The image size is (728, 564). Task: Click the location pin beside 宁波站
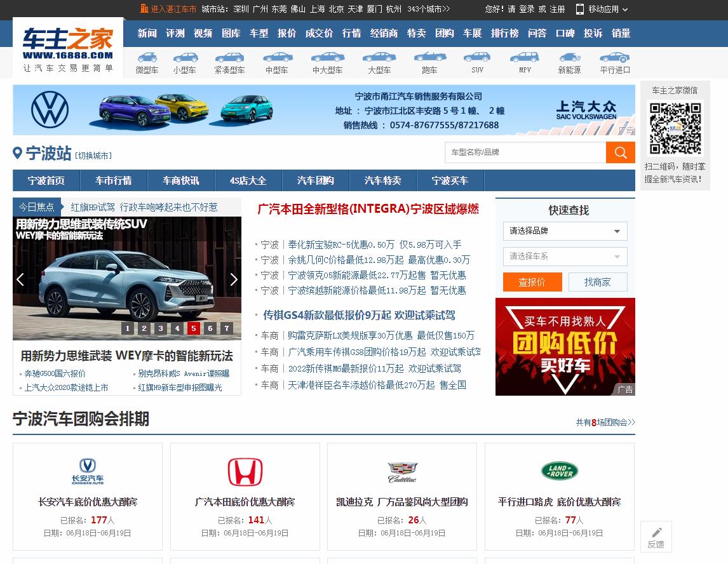click(x=17, y=153)
